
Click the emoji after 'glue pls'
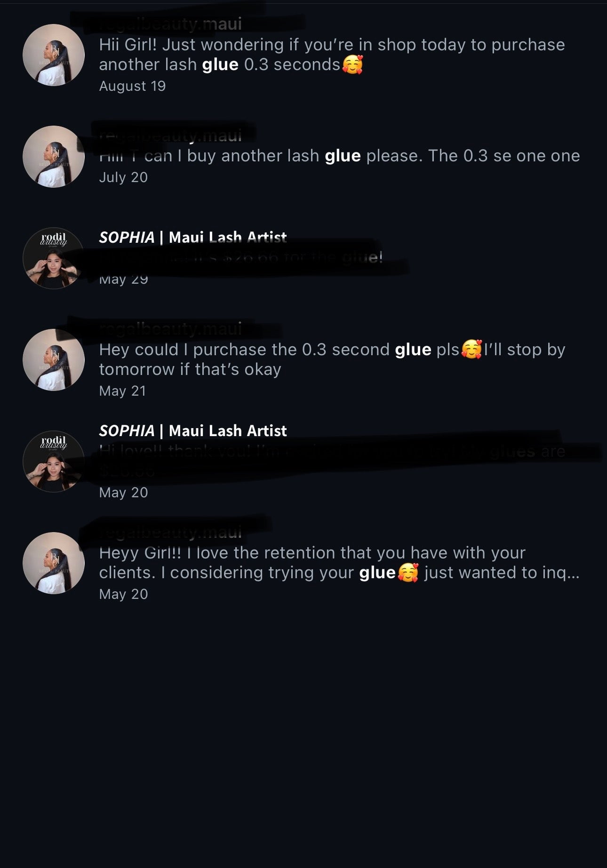click(471, 350)
